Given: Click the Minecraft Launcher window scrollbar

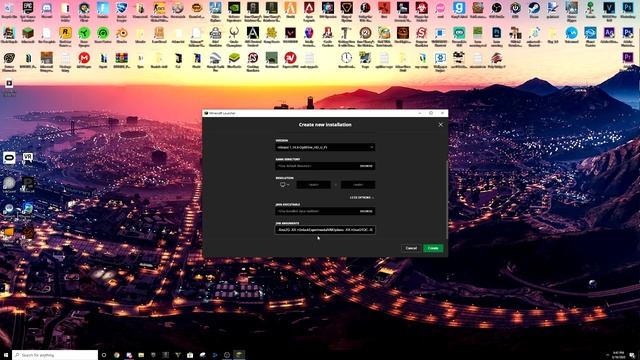Looking at the screenshot, I should pos(447,200).
